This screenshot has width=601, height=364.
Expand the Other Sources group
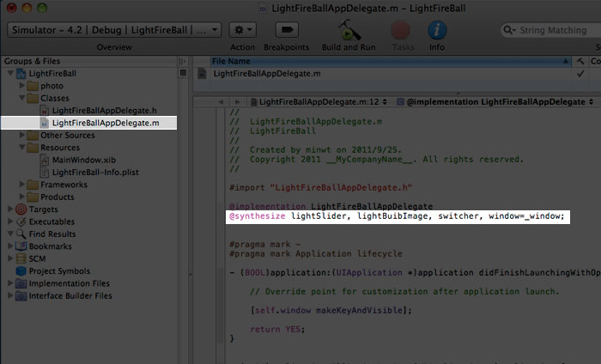(22, 135)
